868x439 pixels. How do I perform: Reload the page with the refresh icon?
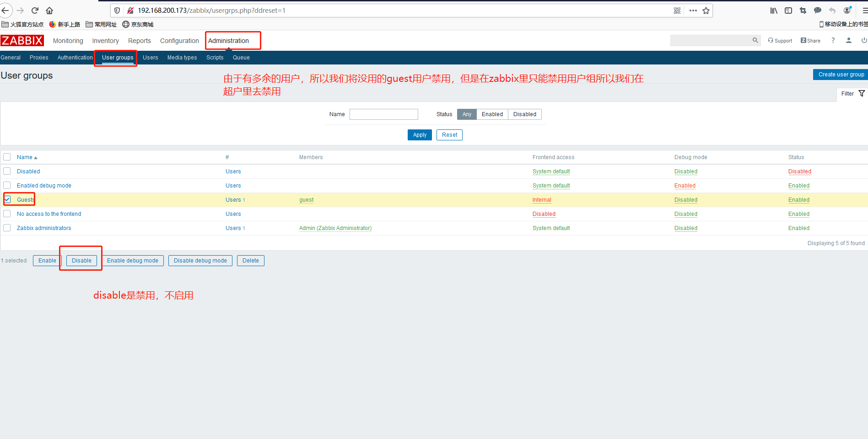click(x=35, y=11)
